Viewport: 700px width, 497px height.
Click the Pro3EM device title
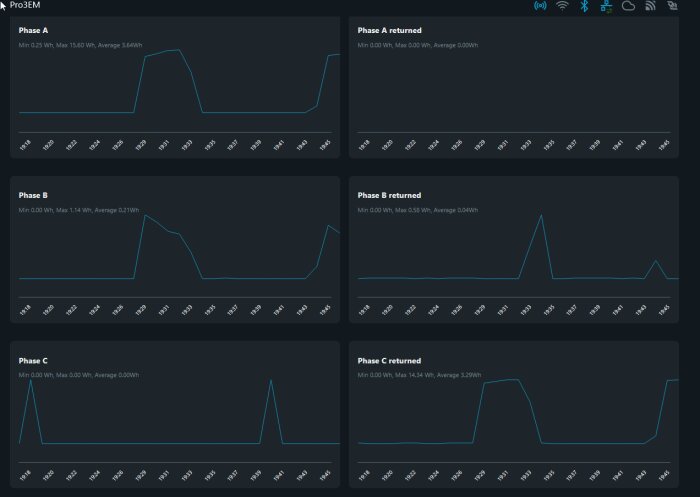coord(25,5)
